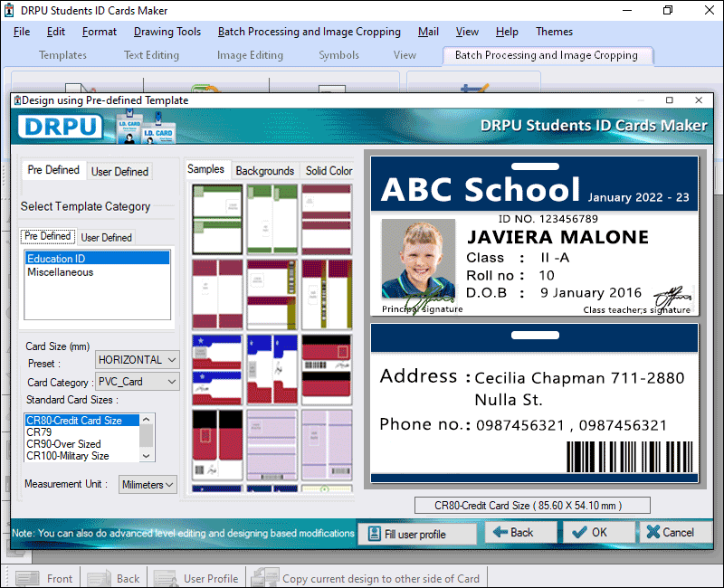This screenshot has height=588, width=724.
Task: Switch to the User Defined tab
Action: (x=119, y=171)
